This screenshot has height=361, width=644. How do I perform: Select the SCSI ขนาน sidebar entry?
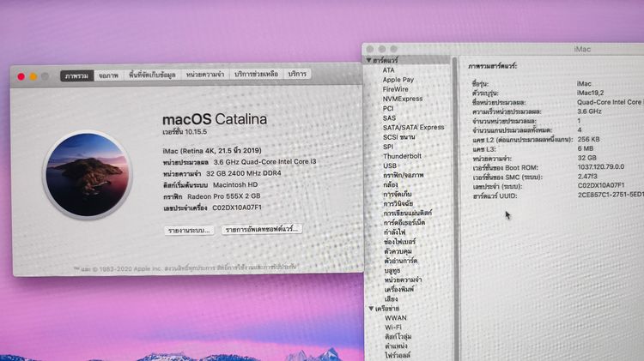pyautogui.click(x=398, y=137)
